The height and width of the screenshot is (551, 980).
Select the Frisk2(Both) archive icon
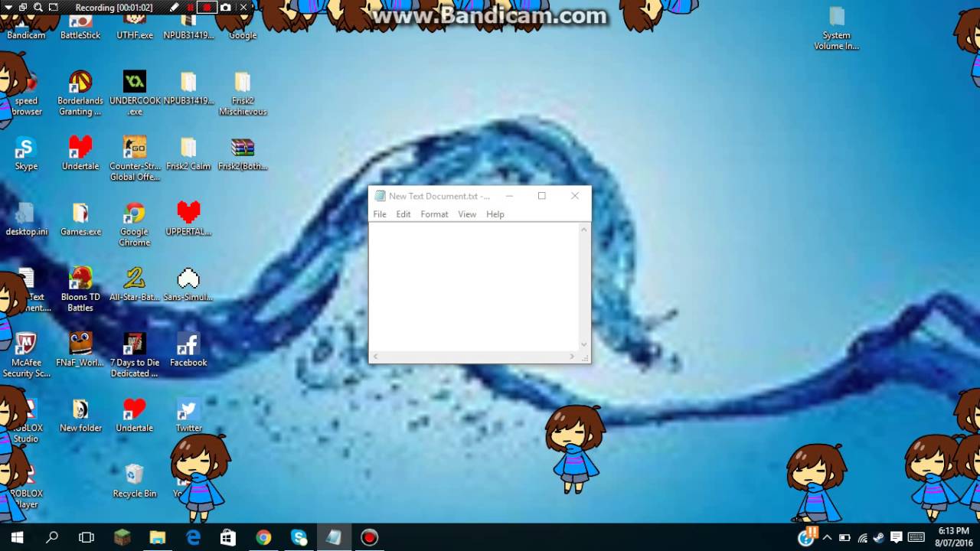(243, 153)
